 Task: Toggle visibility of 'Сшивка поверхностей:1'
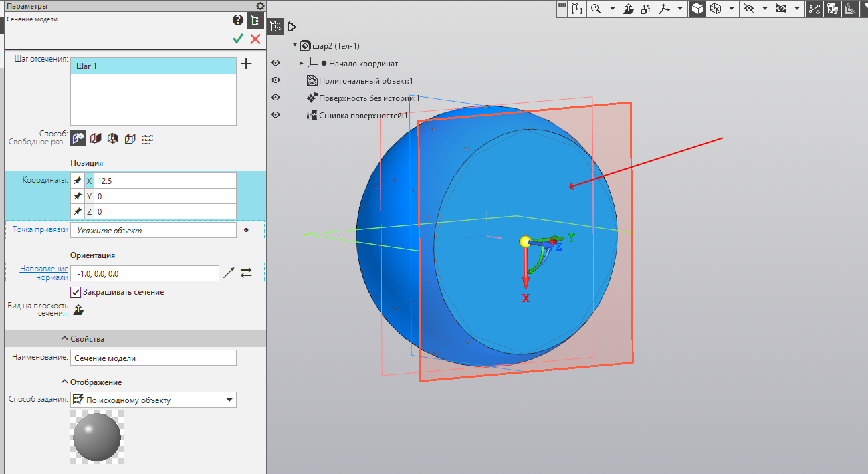276,115
